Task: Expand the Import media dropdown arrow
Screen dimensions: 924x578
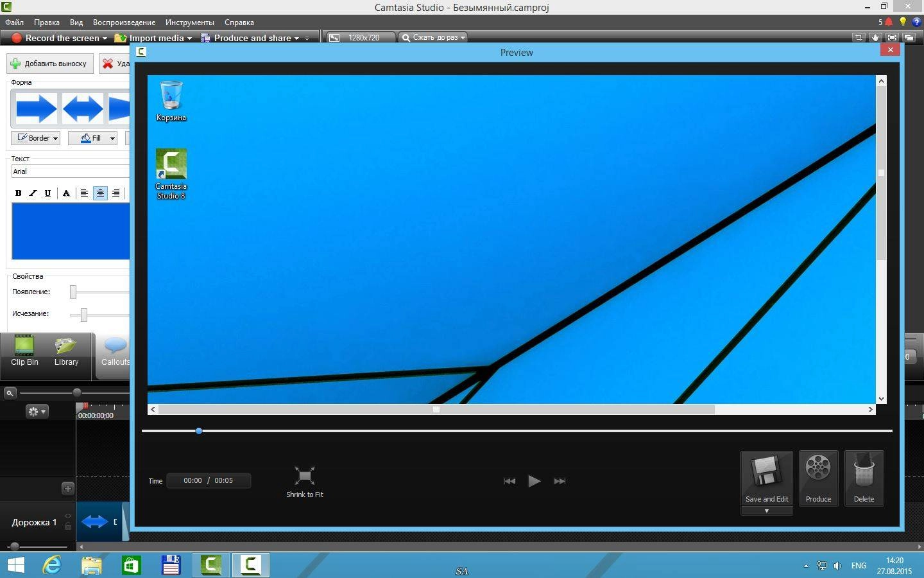Action: 189,39
